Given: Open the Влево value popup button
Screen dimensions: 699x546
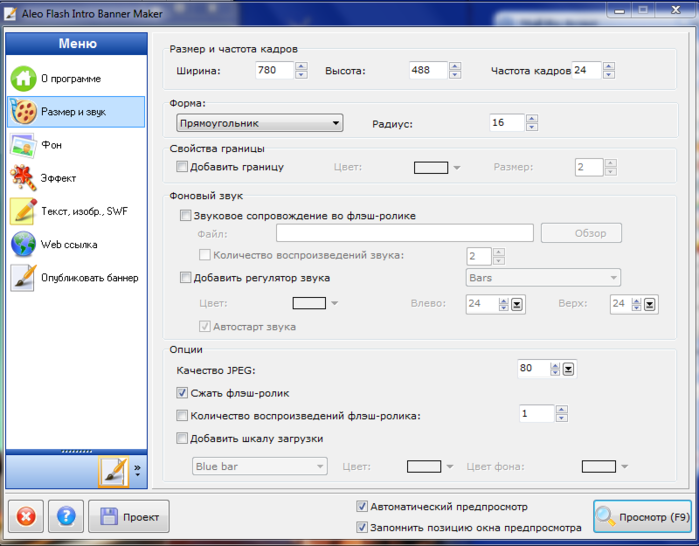Looking at the screenshot, I should (x=517, y=304).
